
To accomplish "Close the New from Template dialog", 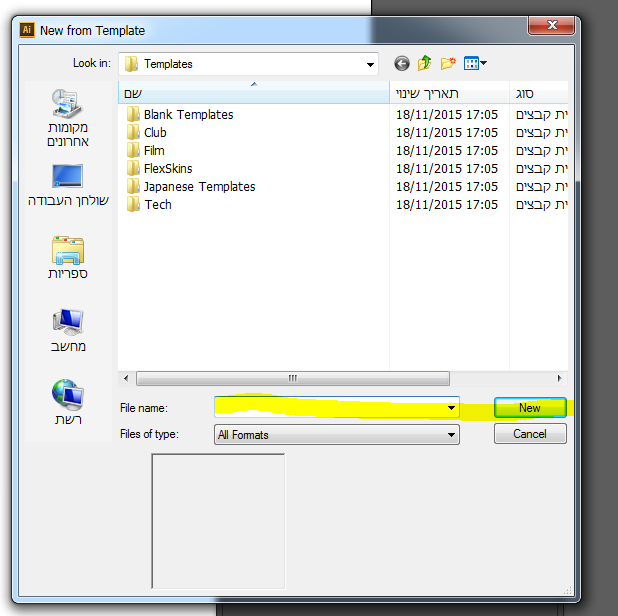I will tap(551, 25).
